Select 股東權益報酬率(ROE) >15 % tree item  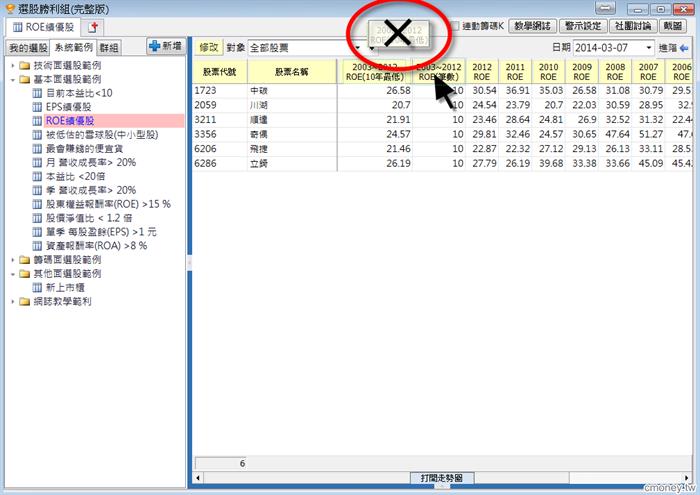click(x=108, y=204)
